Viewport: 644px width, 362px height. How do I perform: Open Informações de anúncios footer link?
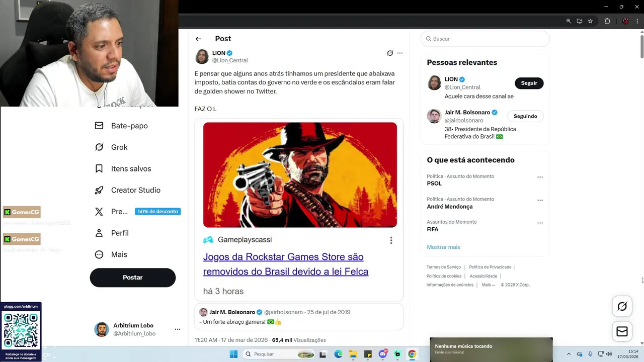pos(450,285)
